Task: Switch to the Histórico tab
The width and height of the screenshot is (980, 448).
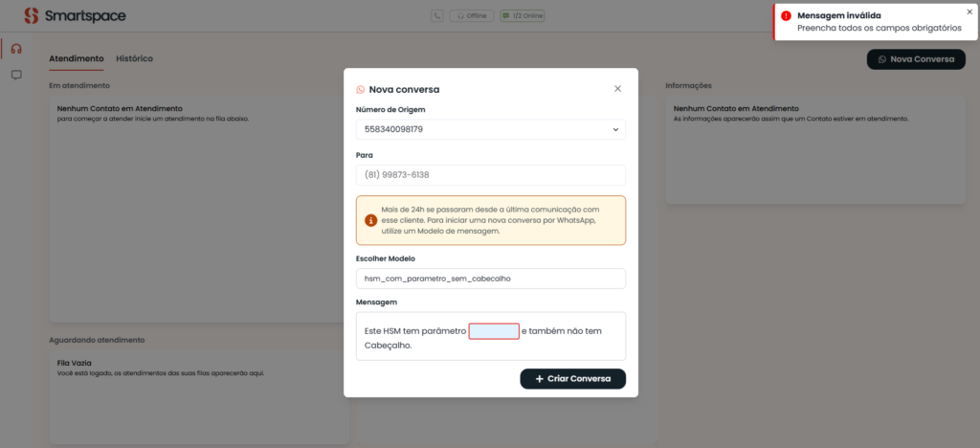Action: [x=134, y=58]
